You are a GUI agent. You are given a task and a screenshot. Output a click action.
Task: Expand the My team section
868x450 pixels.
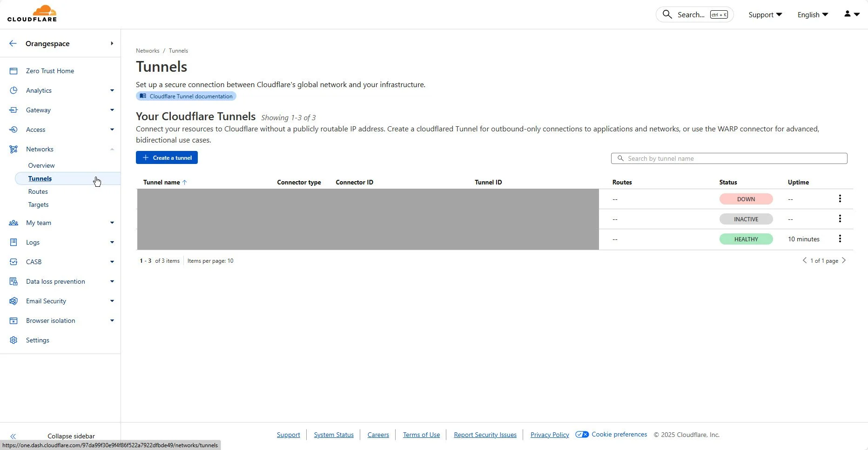112,223
